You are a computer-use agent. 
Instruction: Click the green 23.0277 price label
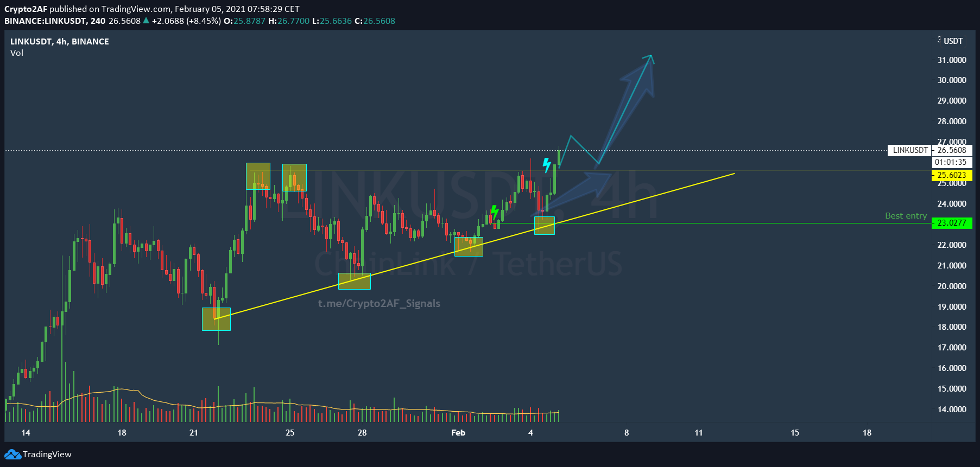pos(952,223)
